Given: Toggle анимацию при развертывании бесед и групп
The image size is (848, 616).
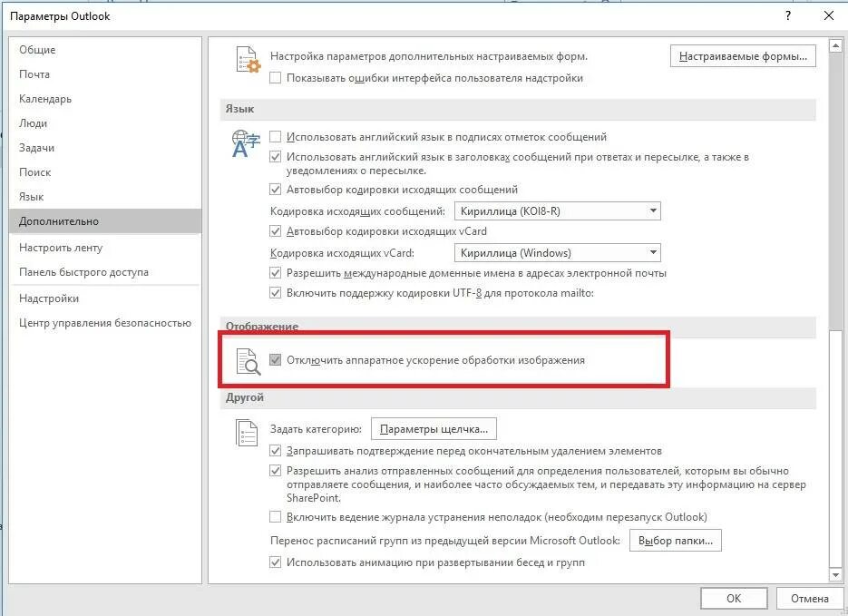Looking at the screenshot, I should (276, 562).
